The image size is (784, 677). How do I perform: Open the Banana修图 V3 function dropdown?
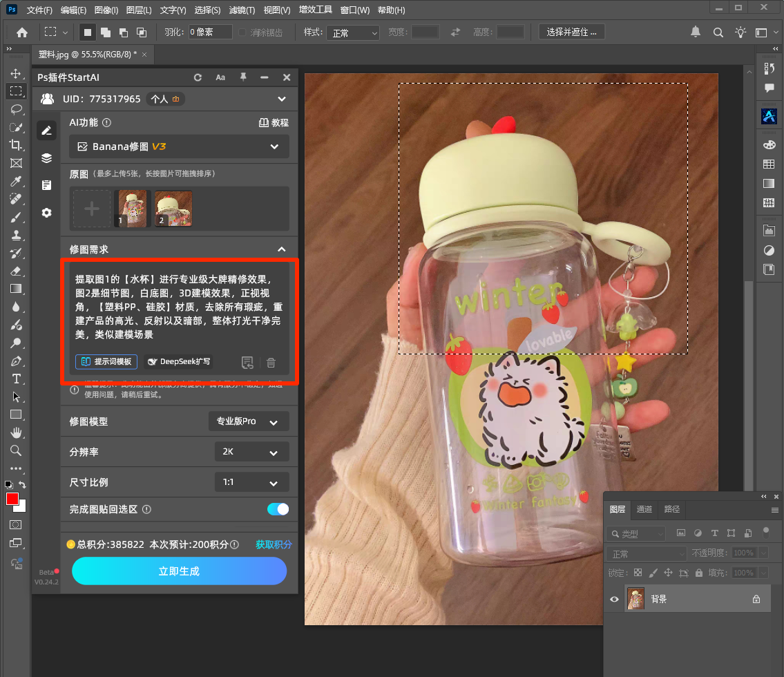tap(179, 146)
